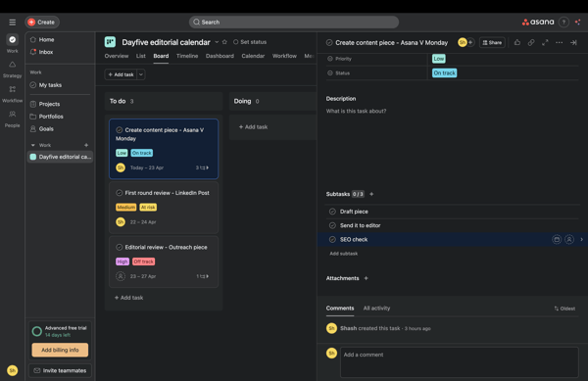The width and height of the screenshot is (588, 381).
Task: Click Set status
Action: [250, 42]
